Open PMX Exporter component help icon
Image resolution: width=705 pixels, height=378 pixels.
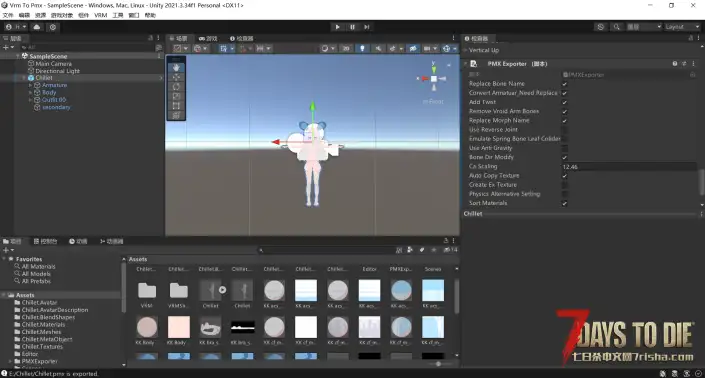coord(675,64)
